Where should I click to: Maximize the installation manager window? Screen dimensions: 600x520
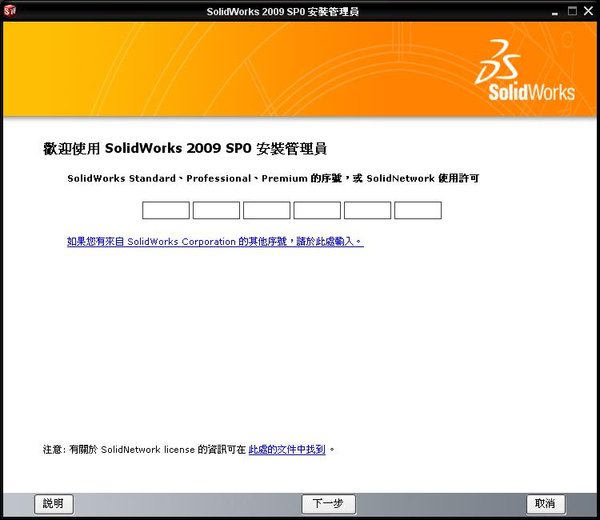572,11
